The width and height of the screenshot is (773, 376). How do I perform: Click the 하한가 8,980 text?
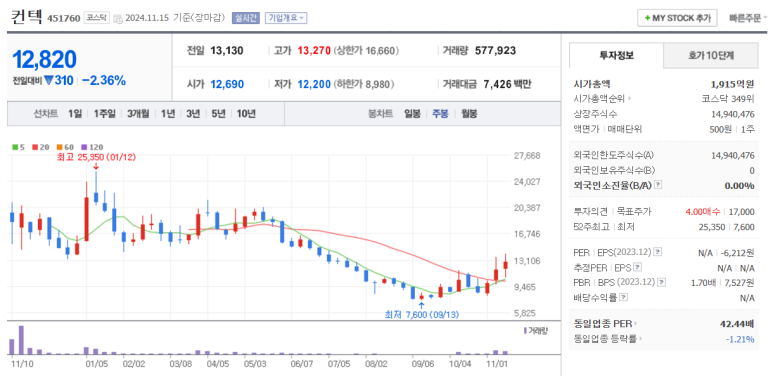pyautogui.click(x=364, y=84)
